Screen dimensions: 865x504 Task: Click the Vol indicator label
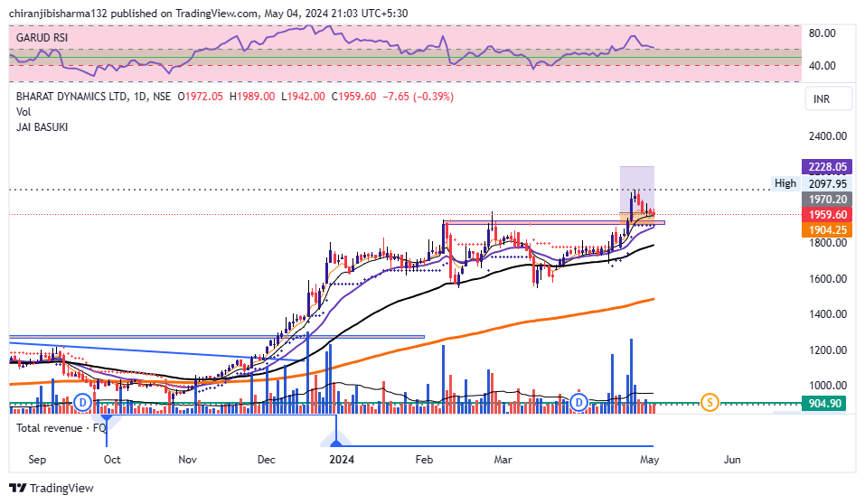click(24, 112)
